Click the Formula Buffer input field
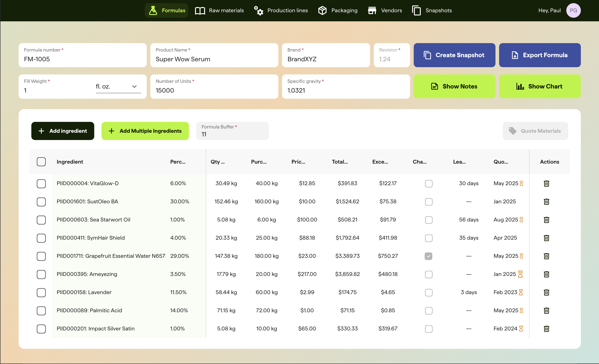599x364 pixels. 232,134
